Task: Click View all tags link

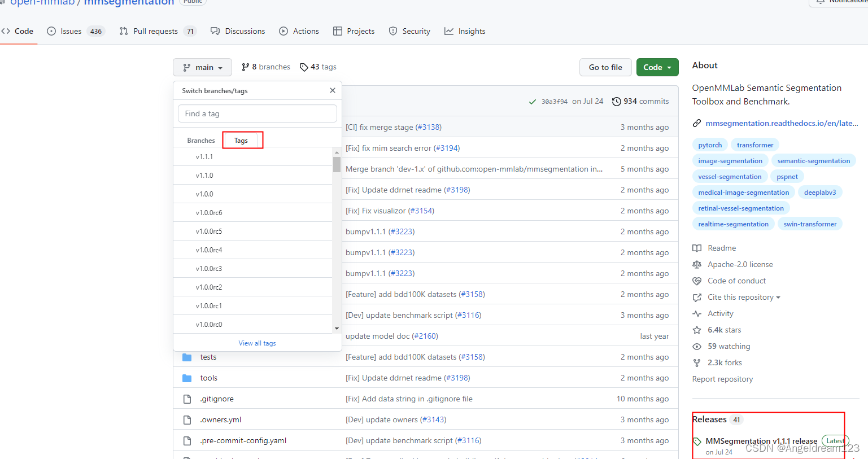Action: pyautogui.click(x=258, y=343)
